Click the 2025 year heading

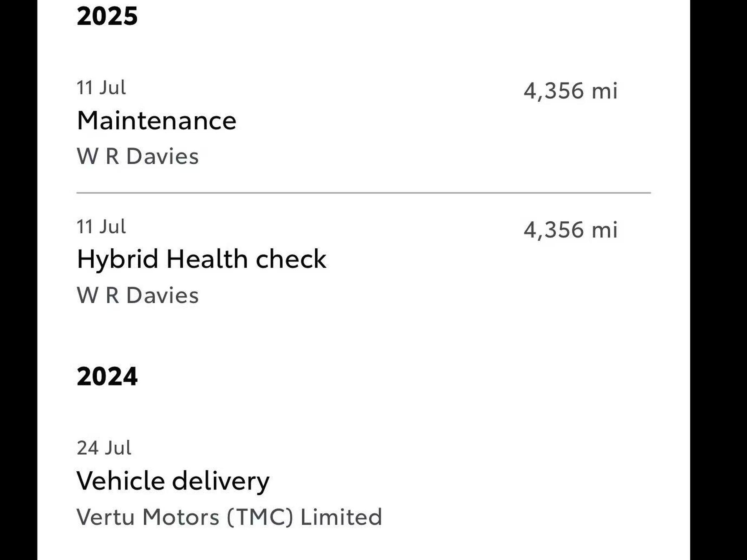pos(107,16)
